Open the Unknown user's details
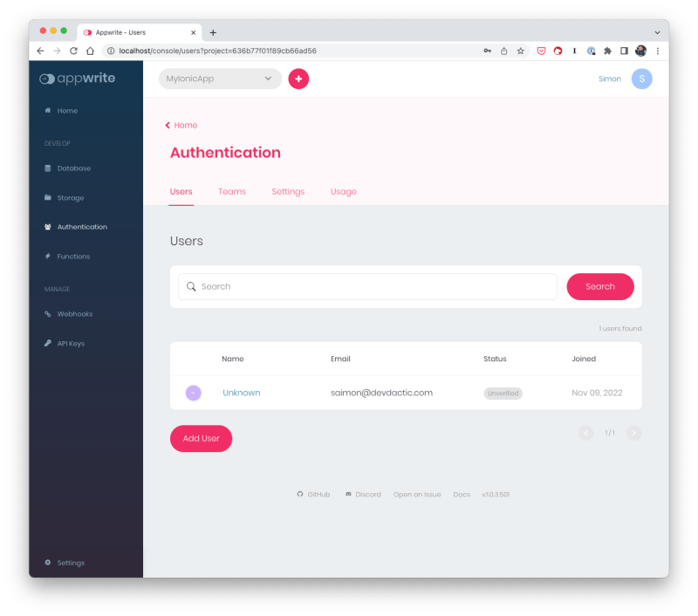Screen dimensions: 698x616 point(242,393)
